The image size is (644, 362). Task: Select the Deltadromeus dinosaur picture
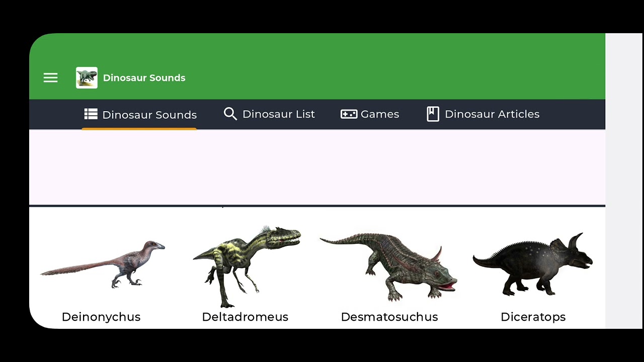247,266
